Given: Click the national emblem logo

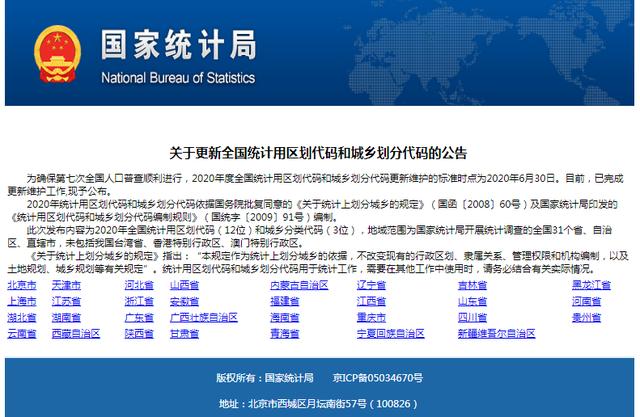Looking at the screenshot, I should [57, 54].
